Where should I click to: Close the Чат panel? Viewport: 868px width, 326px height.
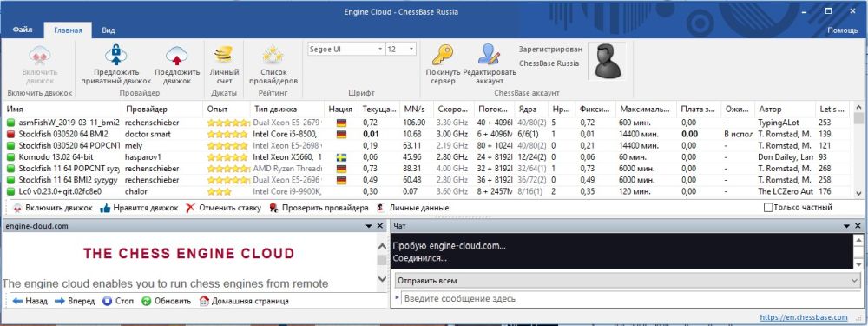[858, 226]
